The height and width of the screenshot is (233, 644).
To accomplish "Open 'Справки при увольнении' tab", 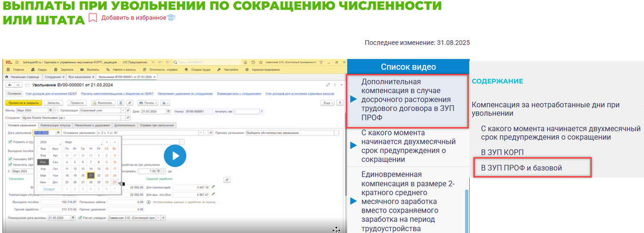I will coord(157,125).
